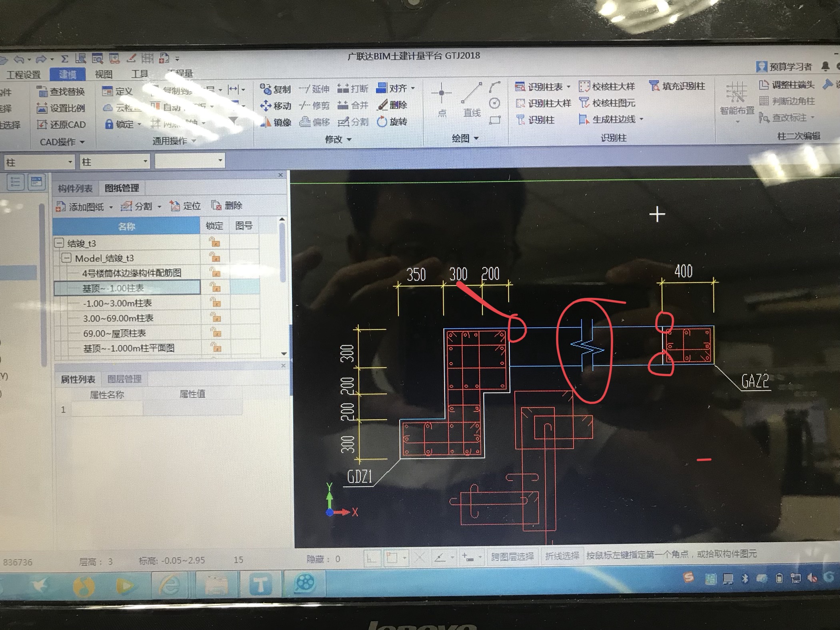
Task: Click the 定位 button in drawing manager
Action: click(x=185, y=206)
